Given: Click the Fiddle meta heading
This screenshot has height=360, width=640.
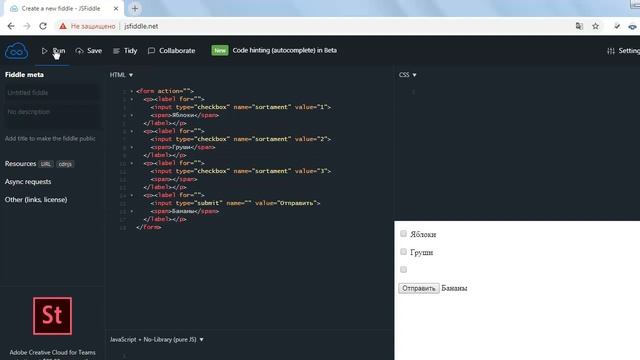Looking at the screenshot, I should [x=24, y=75].
